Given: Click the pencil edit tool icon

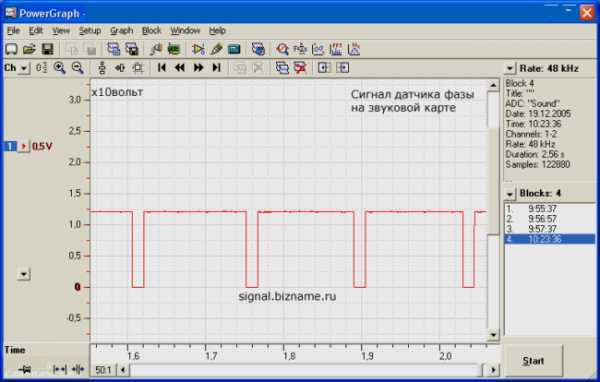Looking at the screenshot, I should 216,49.
